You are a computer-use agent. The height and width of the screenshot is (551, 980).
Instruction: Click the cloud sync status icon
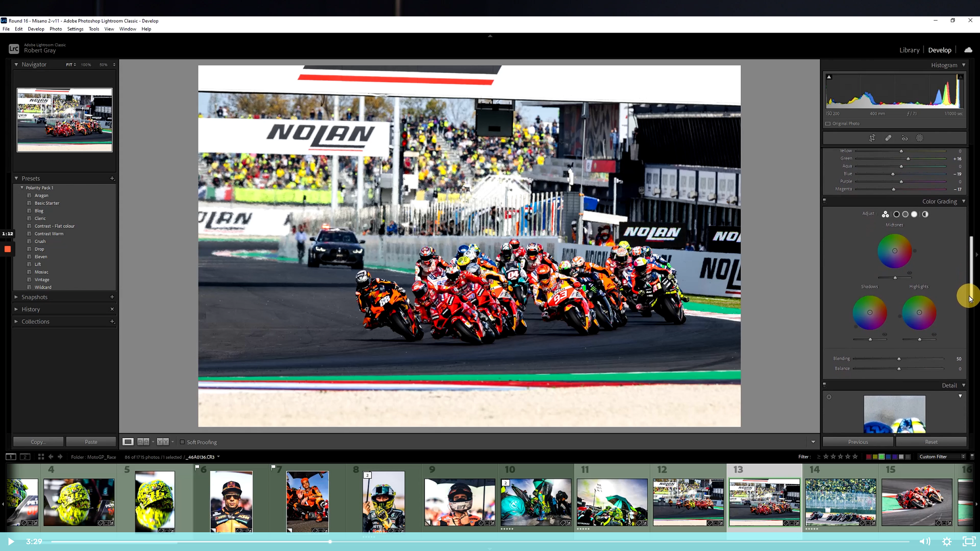[968, 50]
